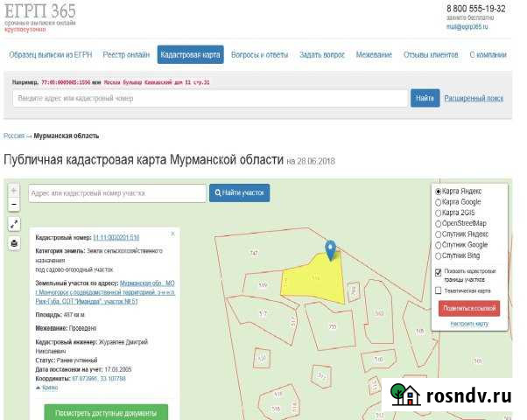
Task: Select OpenStreetMap radio option
Action: [x=438, y=224]
